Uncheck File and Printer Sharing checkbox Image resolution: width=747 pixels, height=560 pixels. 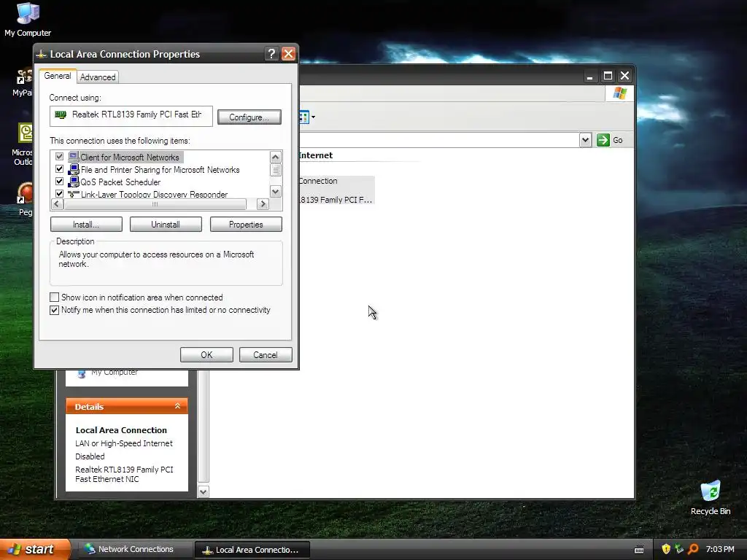click(x=60, y=169)
